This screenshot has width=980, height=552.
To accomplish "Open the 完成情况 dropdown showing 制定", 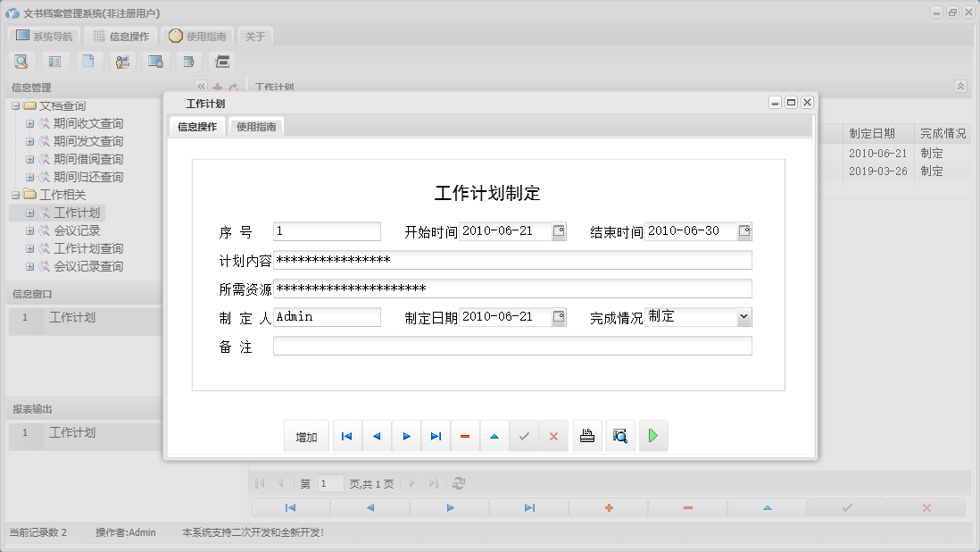I will point(742,316).
